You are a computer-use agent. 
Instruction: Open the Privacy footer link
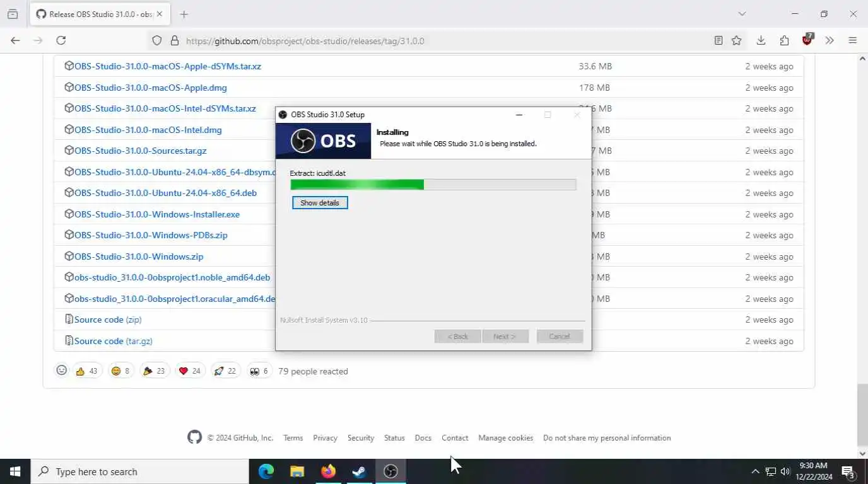[x=325, y=438]
